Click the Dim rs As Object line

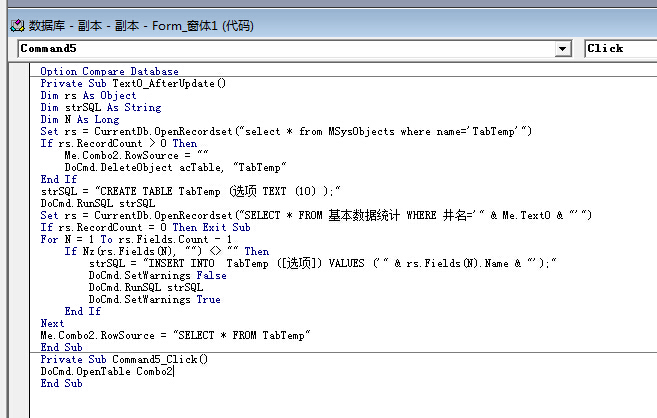pos(88,96)
